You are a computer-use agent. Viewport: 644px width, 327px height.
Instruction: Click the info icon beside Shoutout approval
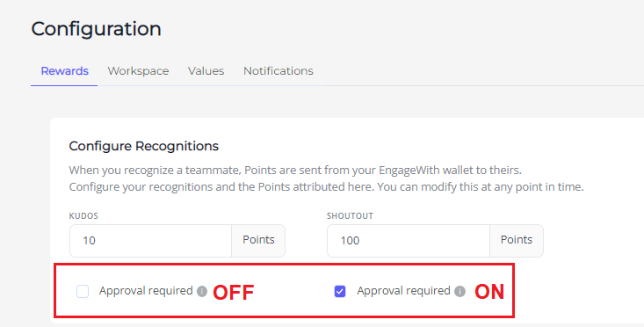[460, 291]
